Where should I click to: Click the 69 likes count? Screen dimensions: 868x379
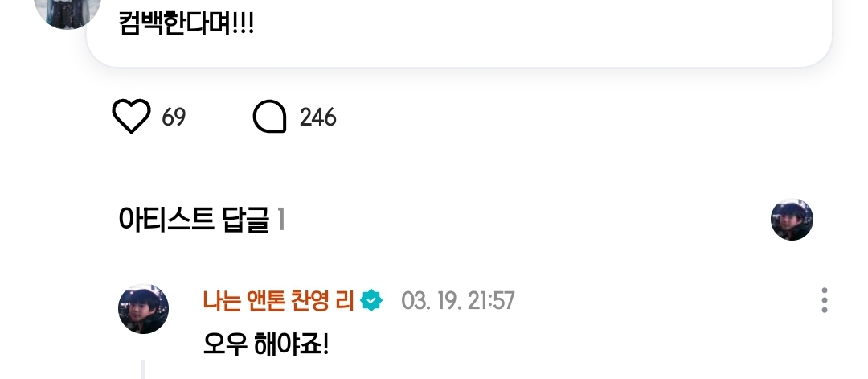[174, 117]
